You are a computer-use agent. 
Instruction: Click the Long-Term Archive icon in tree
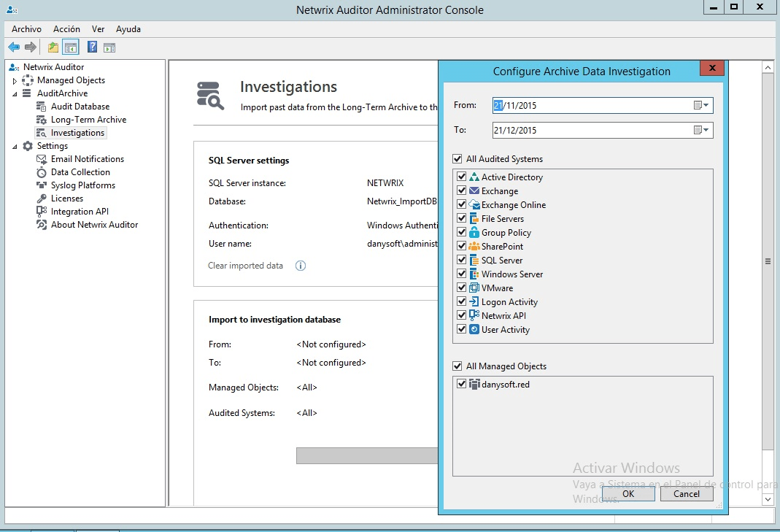[x=42, y=120]
